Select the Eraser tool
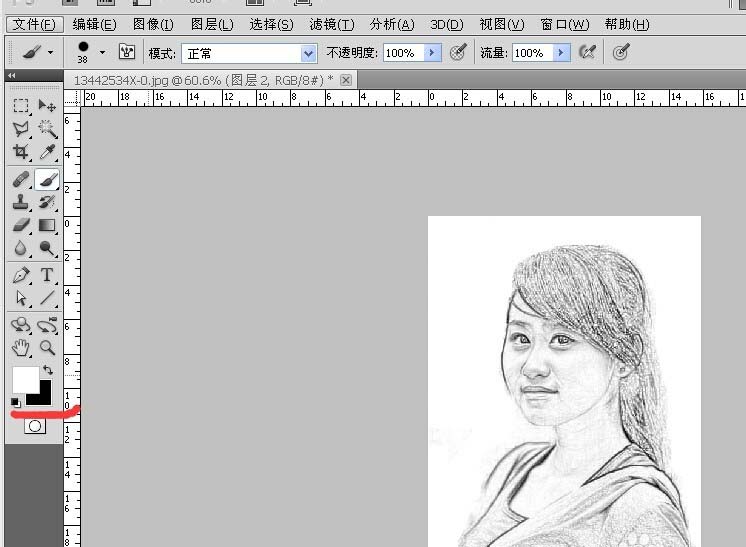 tap(20, 225)
